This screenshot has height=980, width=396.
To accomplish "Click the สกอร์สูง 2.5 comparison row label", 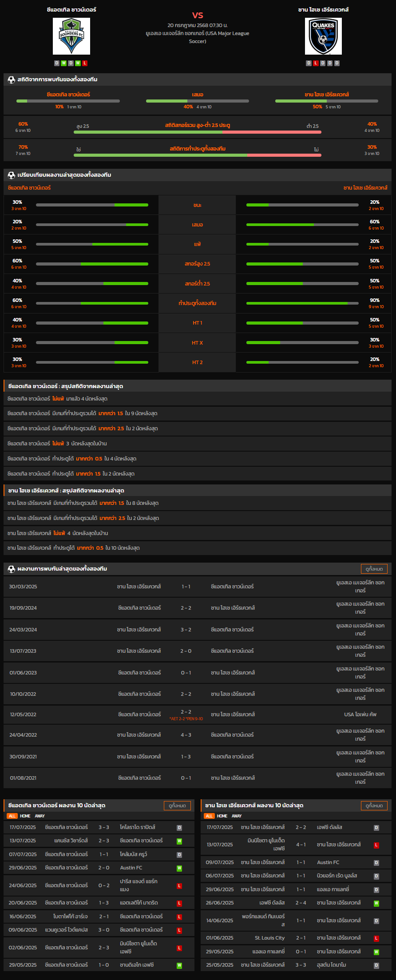I will [198, 264].
